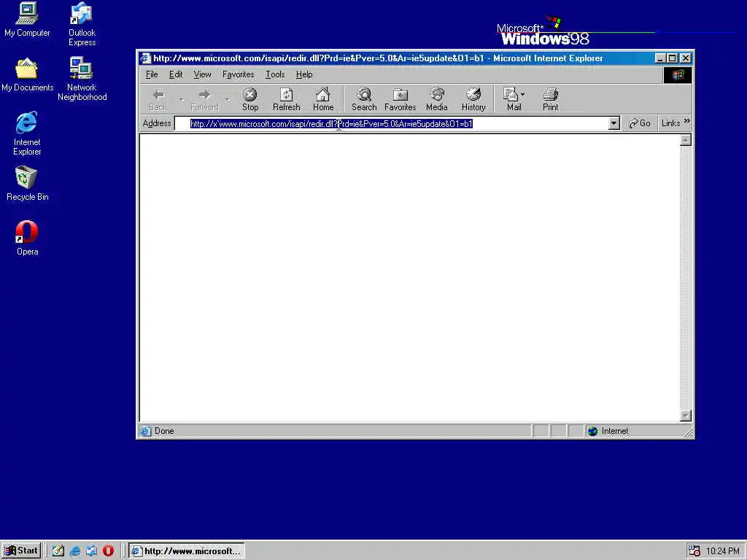Open the Favorites toolbar pane

click(x=400, y=100)
